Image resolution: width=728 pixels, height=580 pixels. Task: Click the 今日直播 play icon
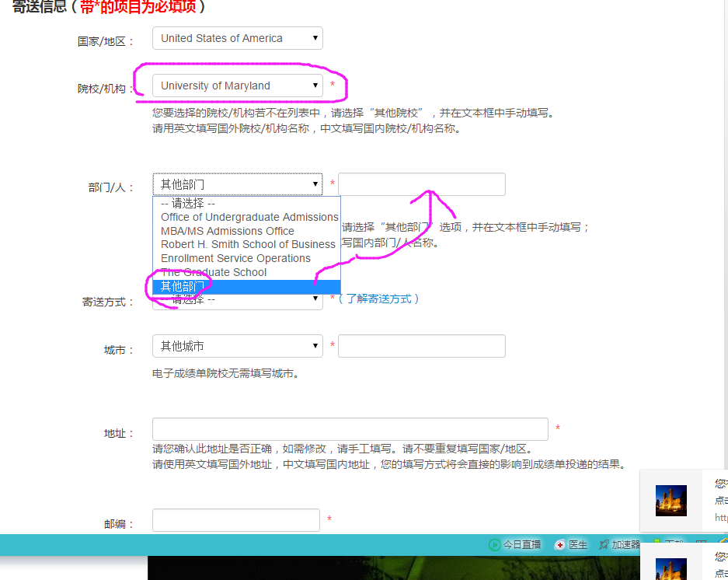click(494, 545)
